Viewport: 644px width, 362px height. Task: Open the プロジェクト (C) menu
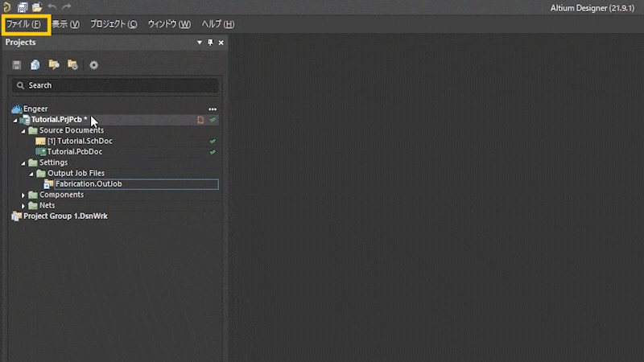(114, 24)
